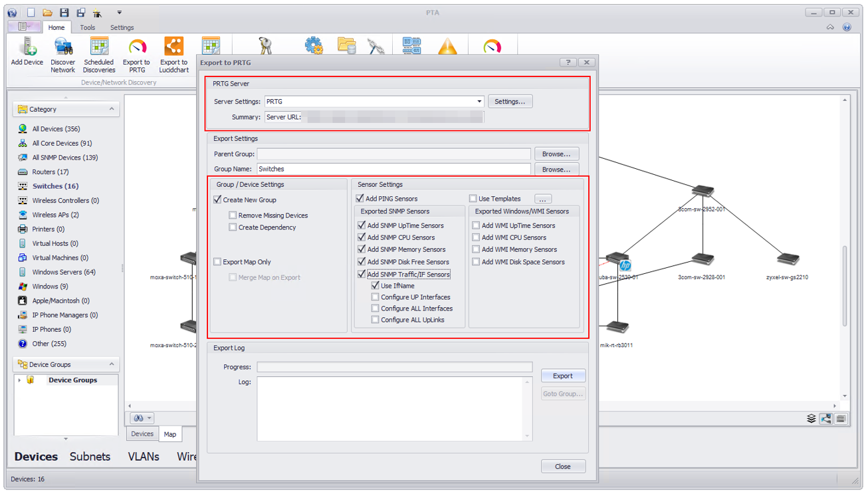
Task: Select the topology map view icon
Action: click(x=826, y=418)
